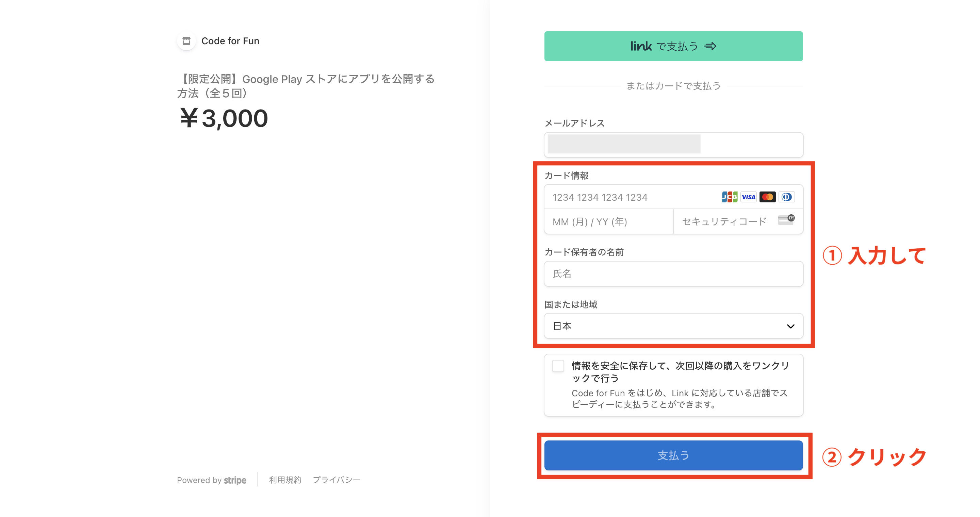Focus the MM / YY expiry date field
Image resolution: width=980 pixels, height=517 pixels.
point(609,222)
